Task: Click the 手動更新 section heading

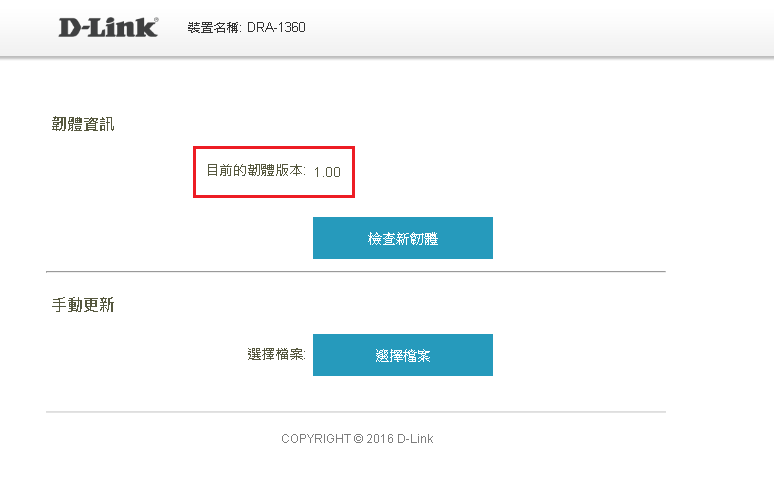Action: [x=83, y=306]
